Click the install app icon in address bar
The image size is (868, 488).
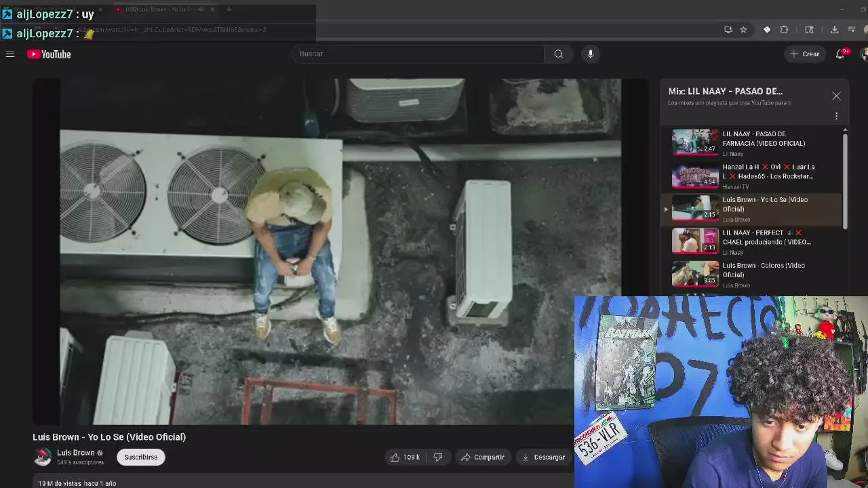728,30
